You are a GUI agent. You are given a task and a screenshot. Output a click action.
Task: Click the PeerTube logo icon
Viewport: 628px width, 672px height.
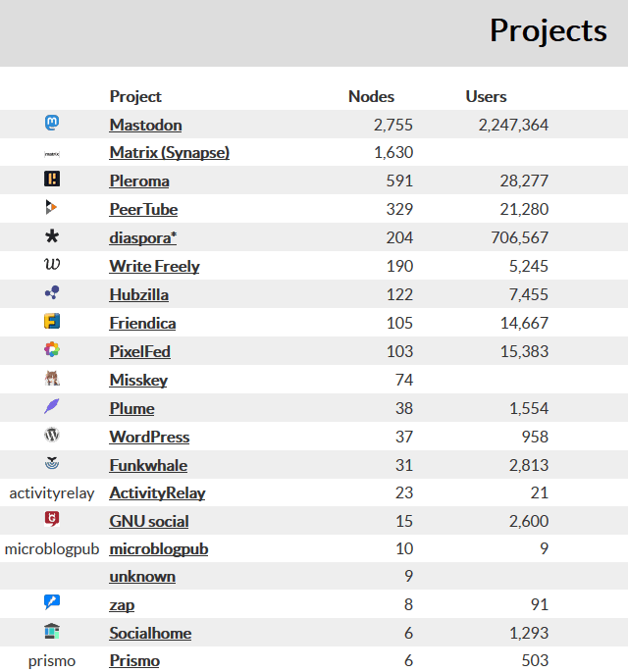[x=52, y=208]
